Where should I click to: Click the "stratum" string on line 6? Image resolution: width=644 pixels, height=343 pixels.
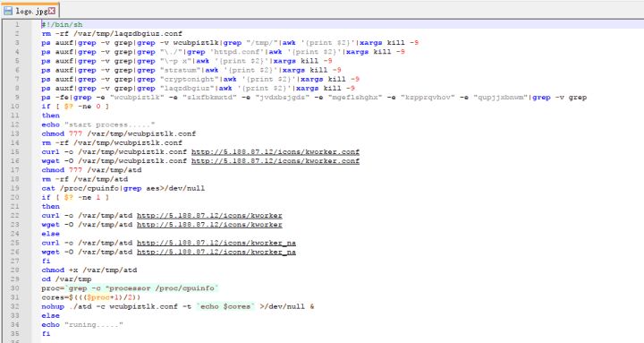pos(182,70)
